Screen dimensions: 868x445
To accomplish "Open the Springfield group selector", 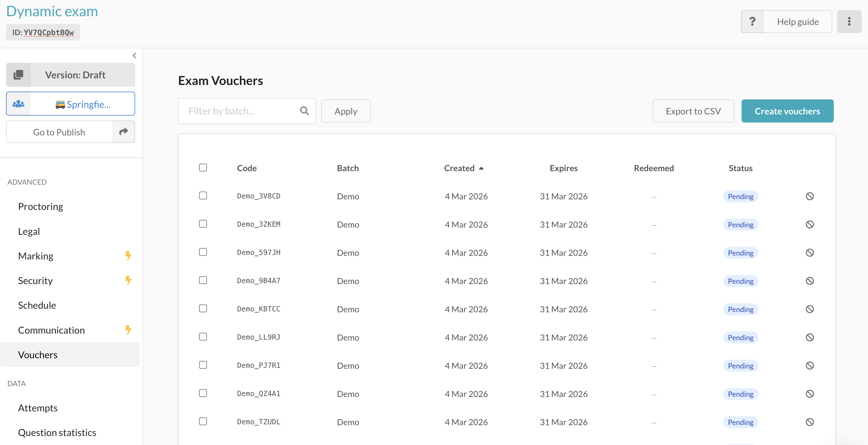I will tap(83, 104).
